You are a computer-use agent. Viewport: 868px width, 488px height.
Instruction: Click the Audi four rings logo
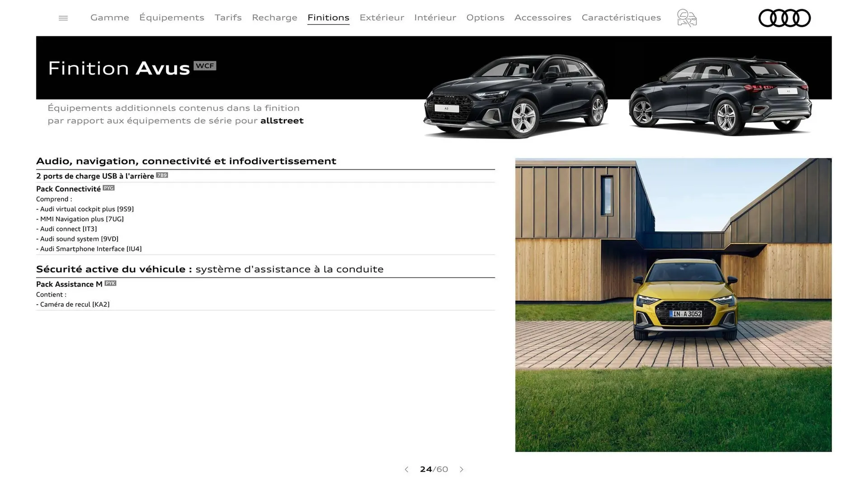pyautogui.click(x=784, y=18)
